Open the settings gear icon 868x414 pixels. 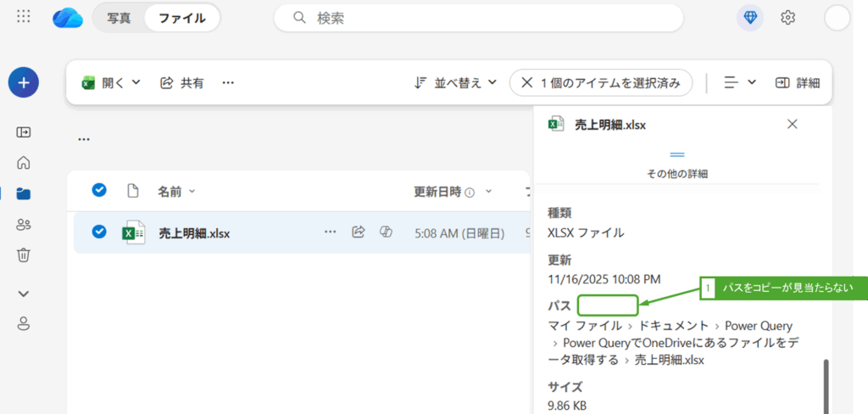[787, 18]
